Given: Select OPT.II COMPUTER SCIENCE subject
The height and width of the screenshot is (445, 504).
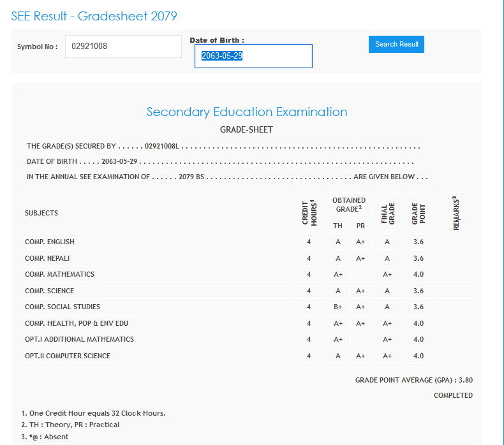Looking at the screenshot, I should point(68,356).
